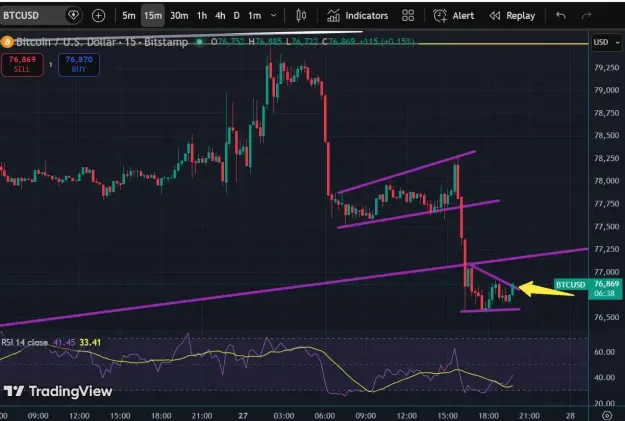625x421 pixels.
Task: Create a new price Alert
Action: pos(453,16)
